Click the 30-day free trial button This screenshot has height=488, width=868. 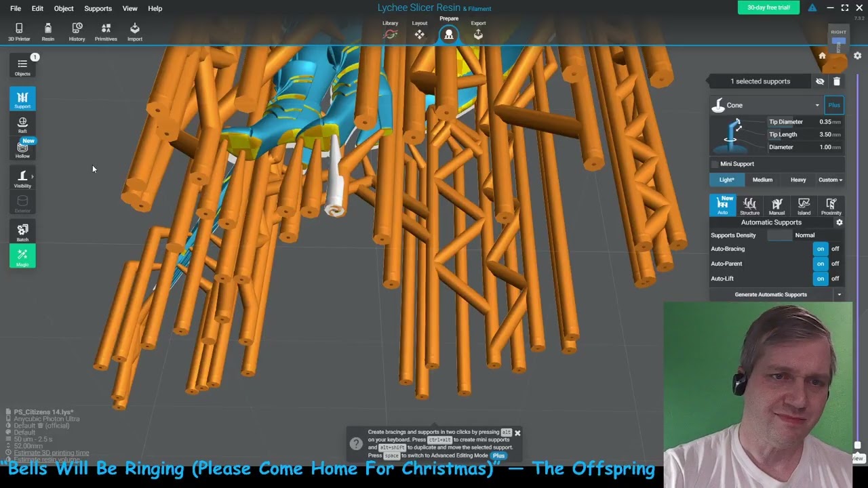pyautogui.click(x=768, y=7)
